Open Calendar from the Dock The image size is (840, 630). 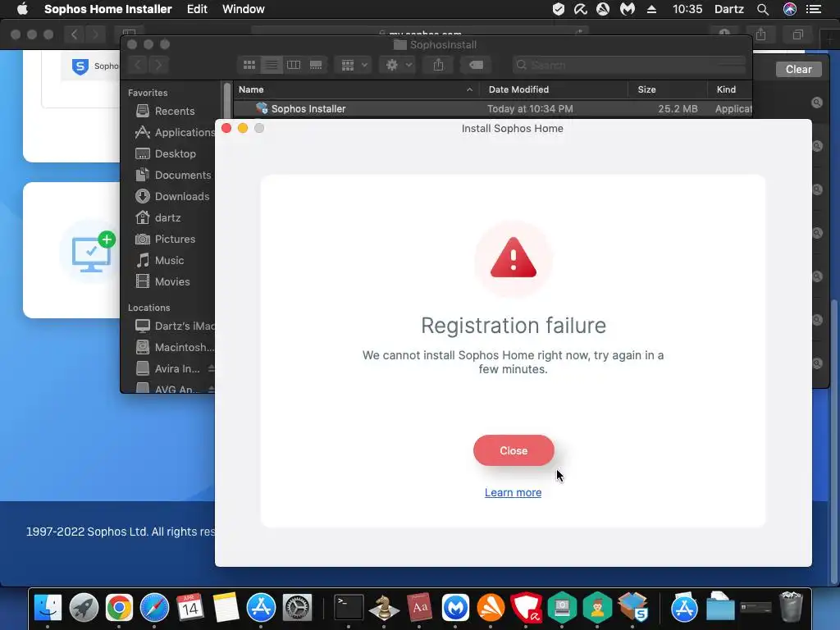[189, 608]
